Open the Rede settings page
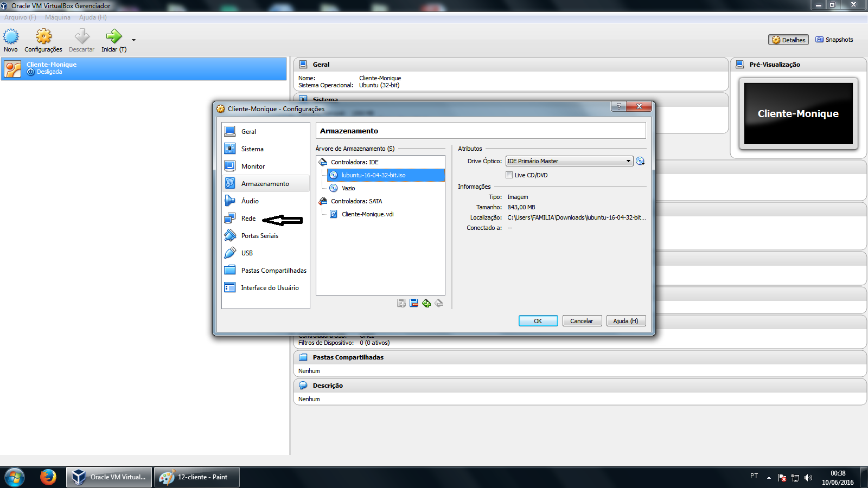Viewport: 868px width, 488px height. pyautogui.click(x=265, y=218)
